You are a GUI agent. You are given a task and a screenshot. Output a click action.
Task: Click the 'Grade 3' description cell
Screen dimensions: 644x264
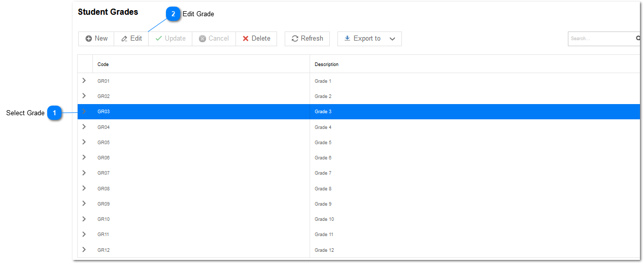(475, 112)
